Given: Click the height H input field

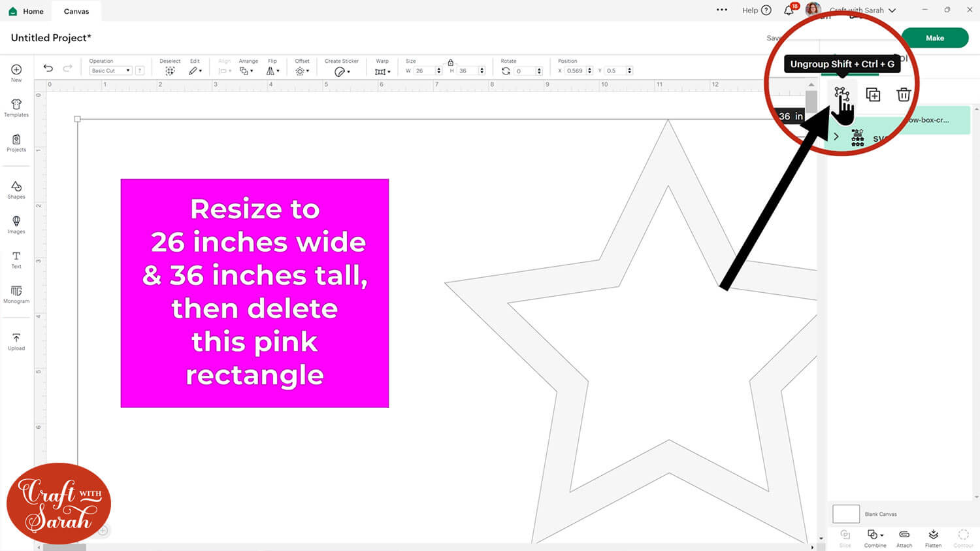Looking at the screenshot, I should [468, 71].
